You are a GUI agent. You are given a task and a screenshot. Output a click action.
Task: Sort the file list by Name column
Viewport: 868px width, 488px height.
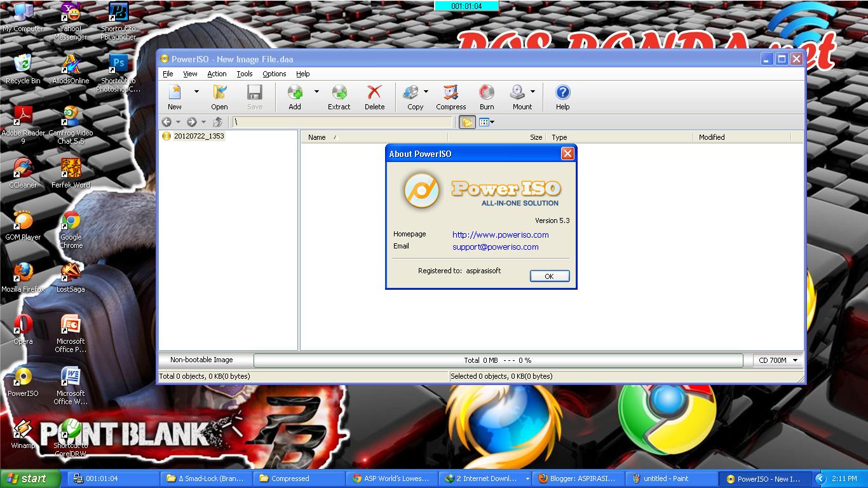[x=375, y=137]
